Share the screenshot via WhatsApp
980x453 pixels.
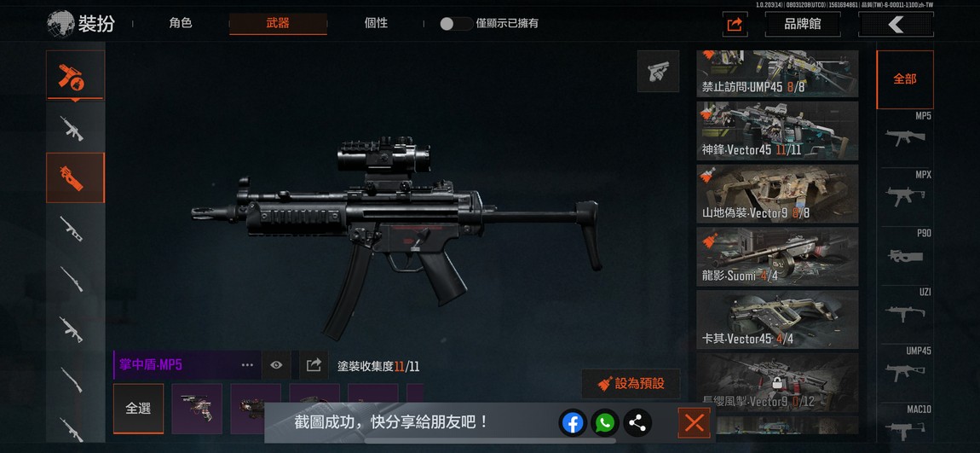(604, 423)
